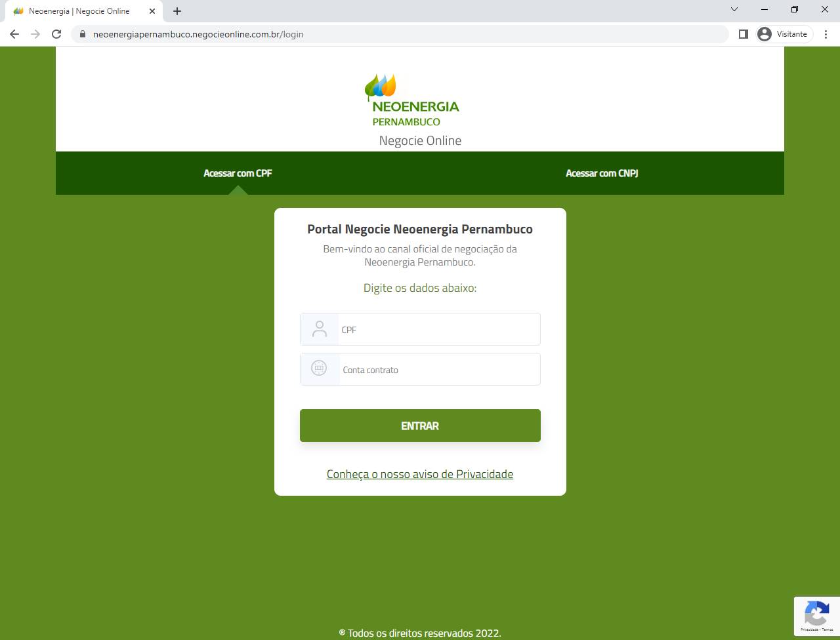This screenshot has height=640, width=840.
Task: Minimize the browser window
Action: (765, 10)
